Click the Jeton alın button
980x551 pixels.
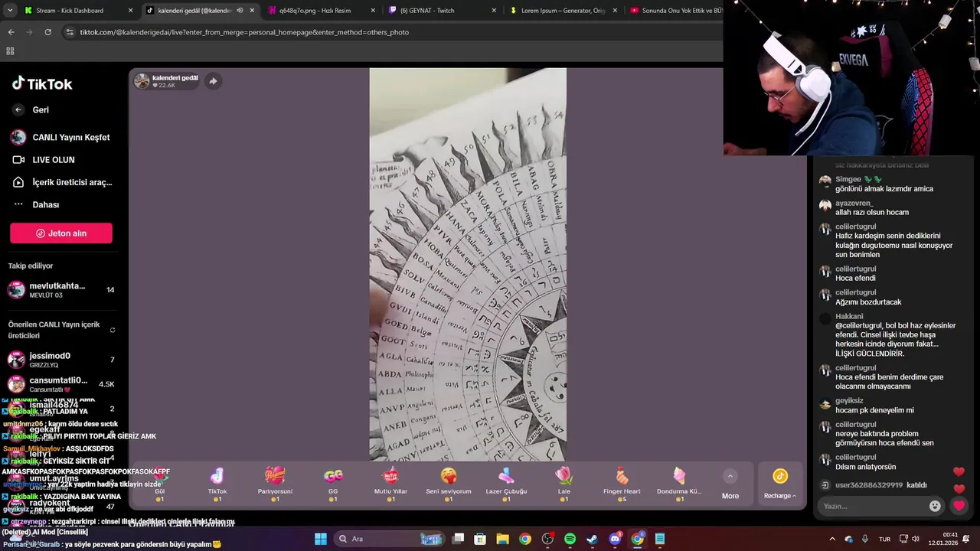(x=61, y=233)
